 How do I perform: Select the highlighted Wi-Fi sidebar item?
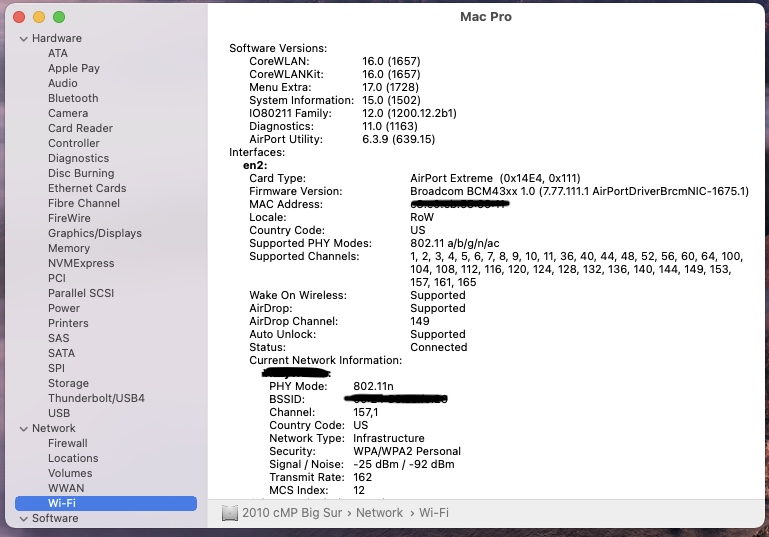(106, 503)
